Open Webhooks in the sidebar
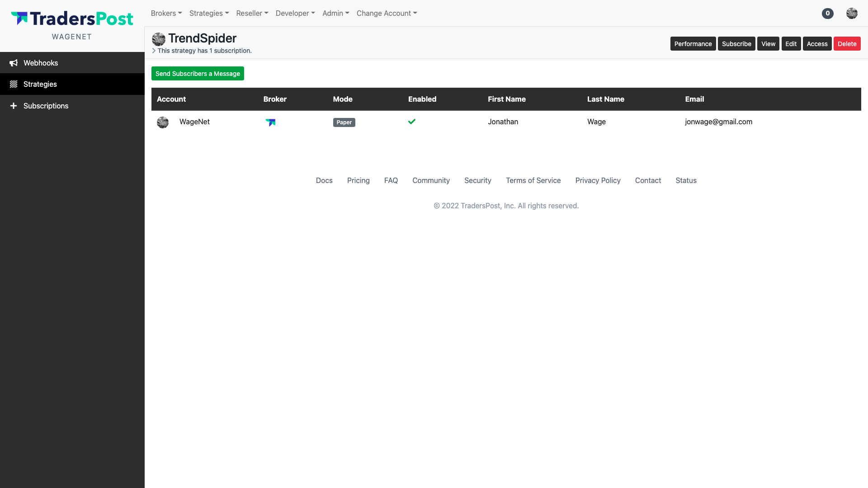The width and height of the screenshot is (868, 488). (x=72, y=63)
